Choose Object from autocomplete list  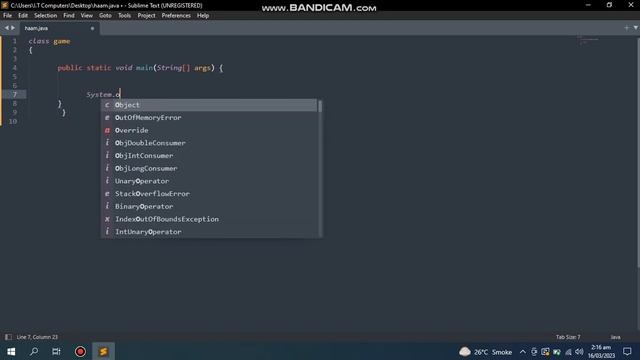(209, 105)
